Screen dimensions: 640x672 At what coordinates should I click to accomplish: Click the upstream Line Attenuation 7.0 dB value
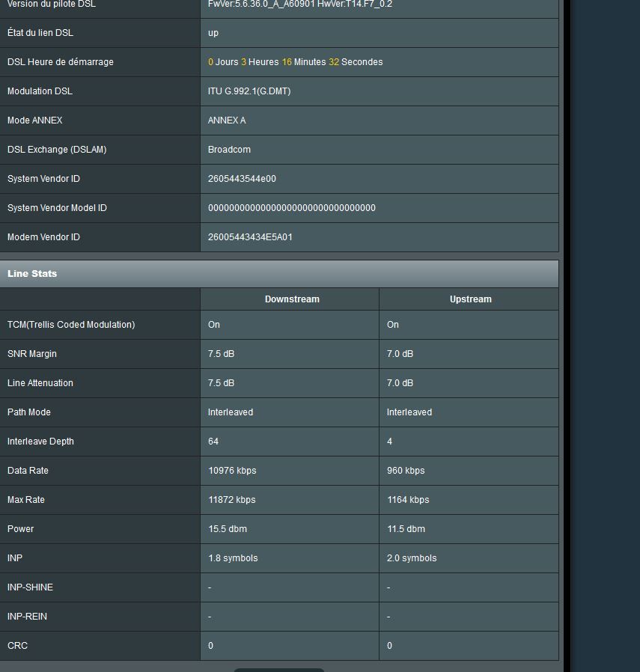pyautogui.click(x=400, y=383)
